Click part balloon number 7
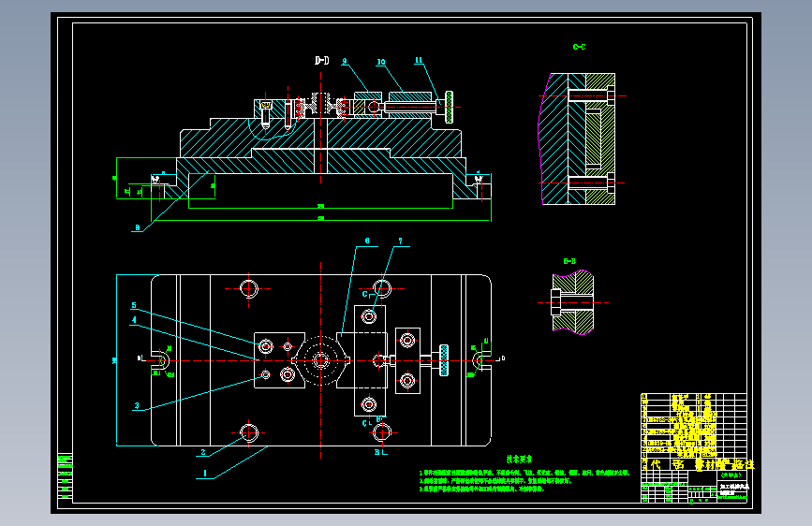 point(400,241)
